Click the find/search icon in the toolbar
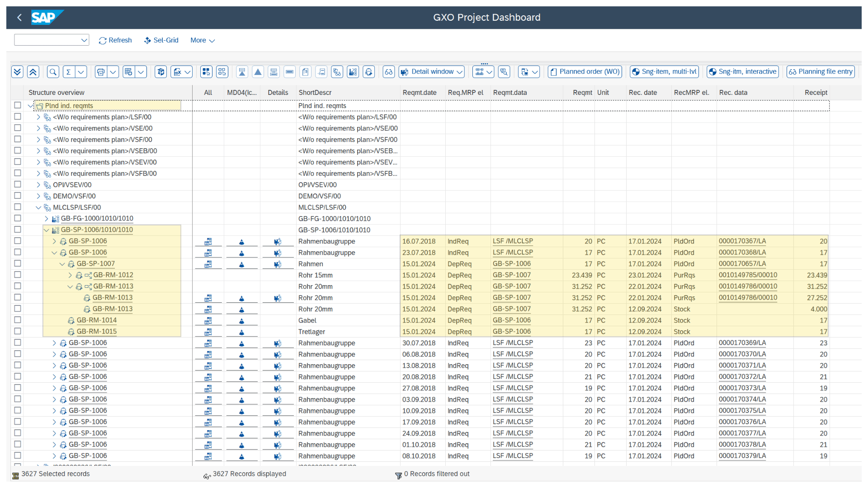 click(52, 72)
